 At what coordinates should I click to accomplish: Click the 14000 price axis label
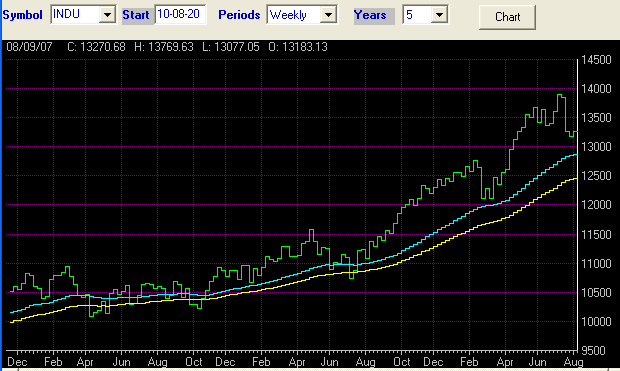point(596,89)
